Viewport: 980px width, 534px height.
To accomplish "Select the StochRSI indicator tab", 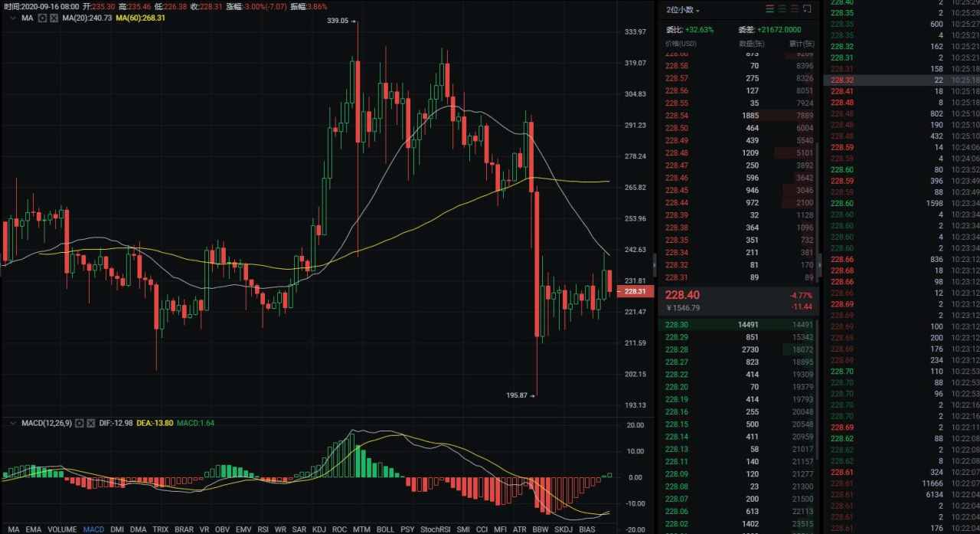I will [435, 529].
